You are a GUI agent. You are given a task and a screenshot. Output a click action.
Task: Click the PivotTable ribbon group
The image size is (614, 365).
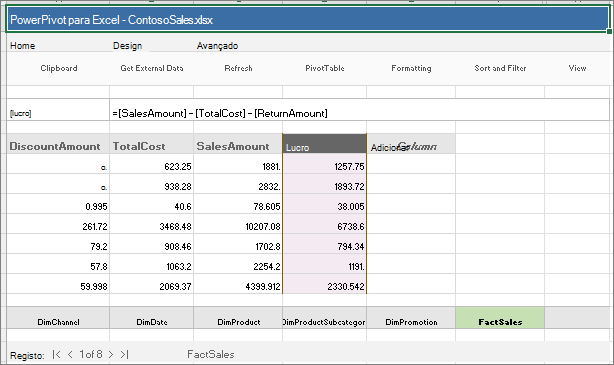[x=325, y=68]
